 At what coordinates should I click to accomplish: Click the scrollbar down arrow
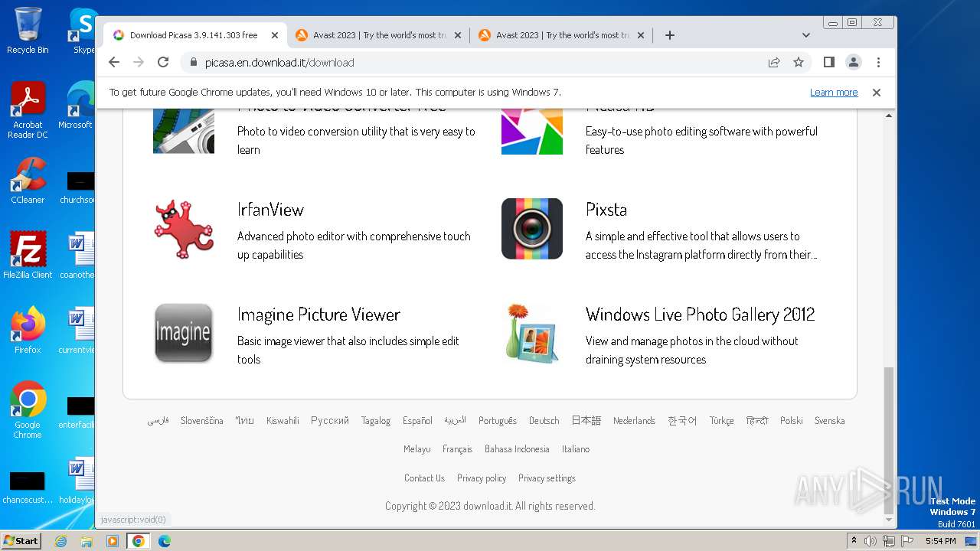[x=888, y=520]
